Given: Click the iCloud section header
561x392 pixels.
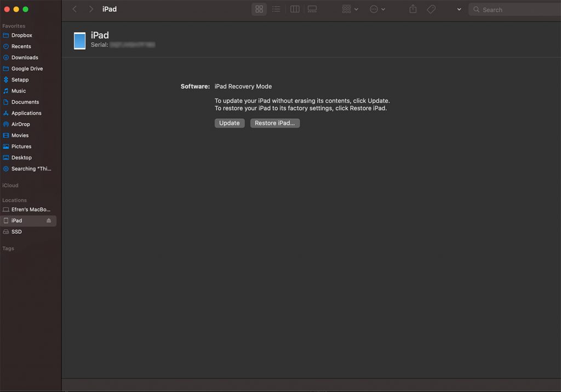Looking at the screenshot, I should click(10, 185).
